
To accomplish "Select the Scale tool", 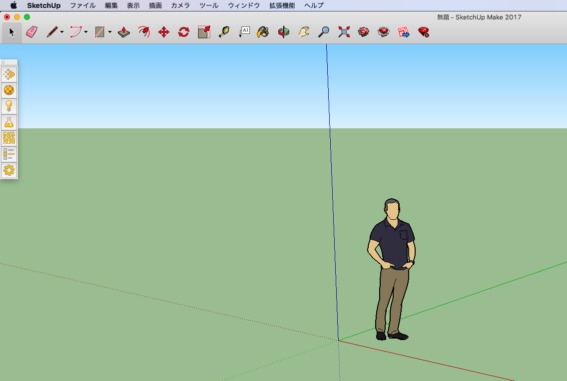I will (204, 32).
